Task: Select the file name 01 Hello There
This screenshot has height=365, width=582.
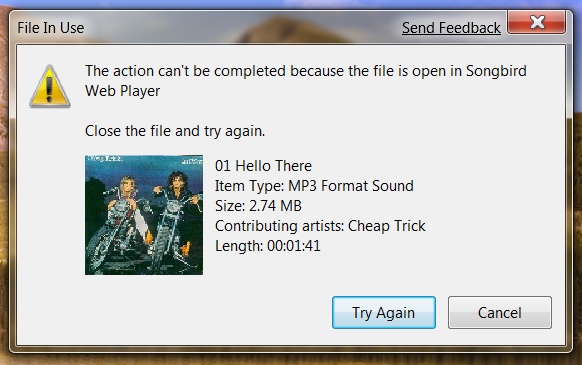Action: (x=264, y=166)
